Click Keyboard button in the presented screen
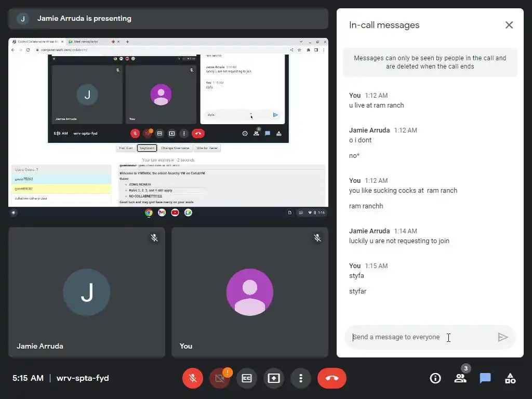Screen dimensions: 532x399 pyautogui.click(x=147, y=148)
